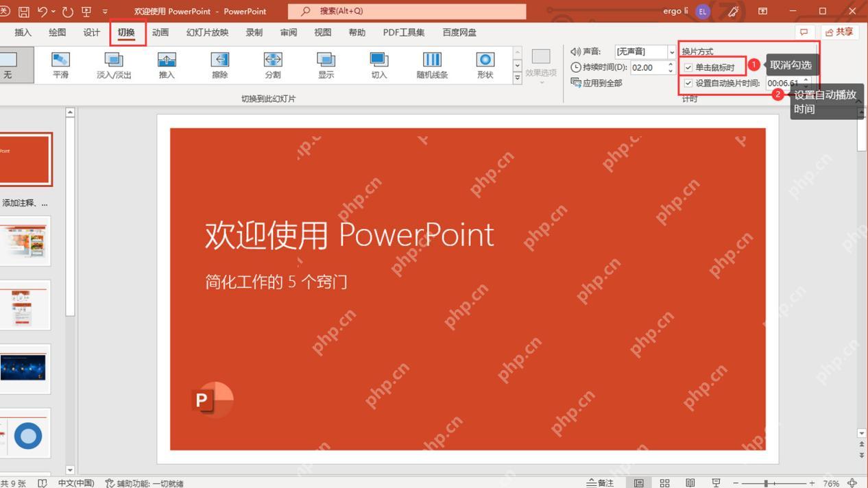Image resolution: width=868 pixels, height=488 pixels.
Task: Open the 效果选项 effect options dropdown
Action: (541, 66)
